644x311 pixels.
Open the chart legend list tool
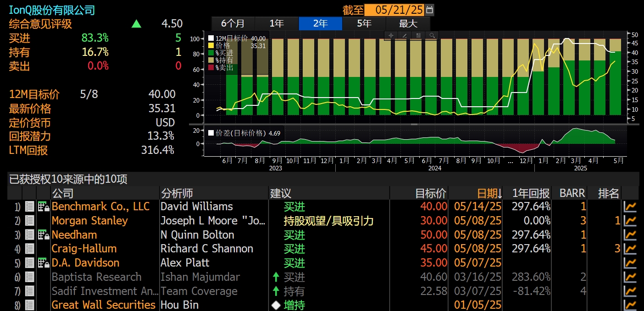[x=418, y=36]
